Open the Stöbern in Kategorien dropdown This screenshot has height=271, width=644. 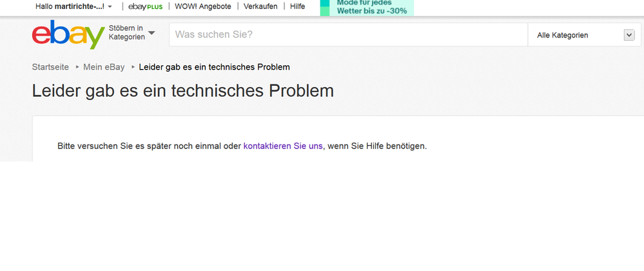click(x=126, y=33)
